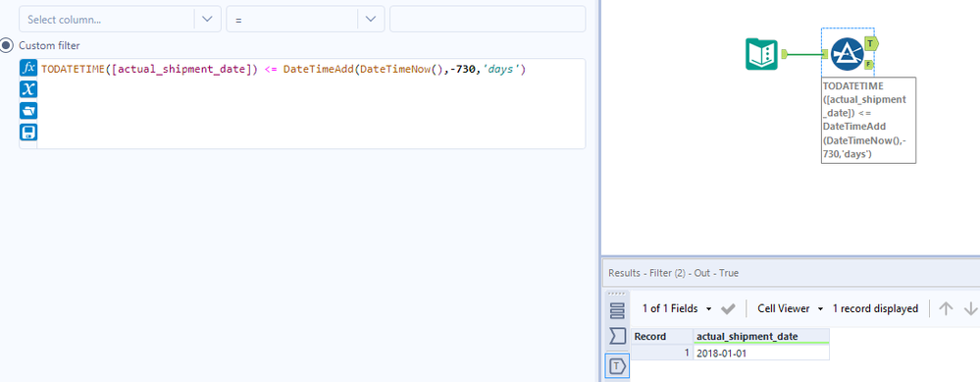Go to next record with down arrow
980x382 pixels.
970,308
